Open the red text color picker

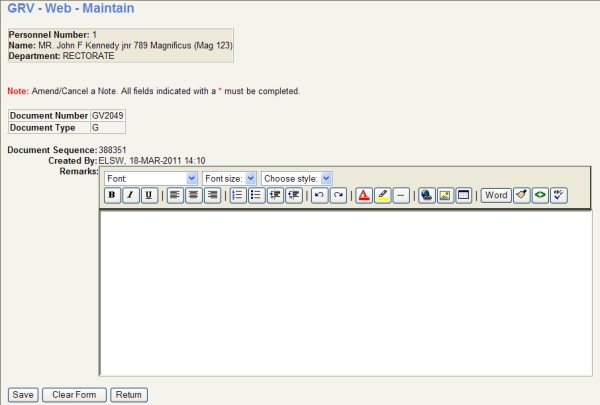click(x=364, y=196)
